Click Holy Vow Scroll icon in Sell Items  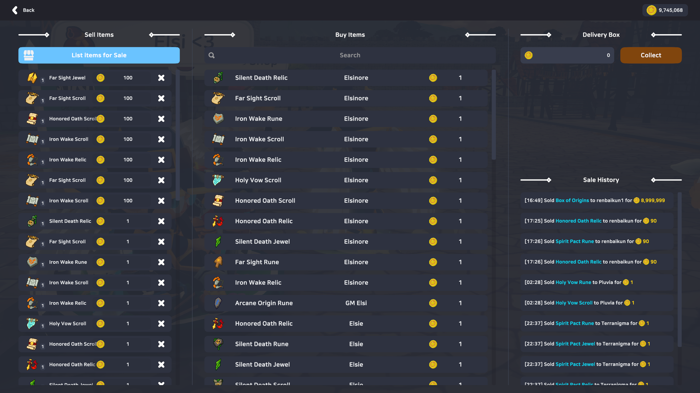(x=32, y=323)
